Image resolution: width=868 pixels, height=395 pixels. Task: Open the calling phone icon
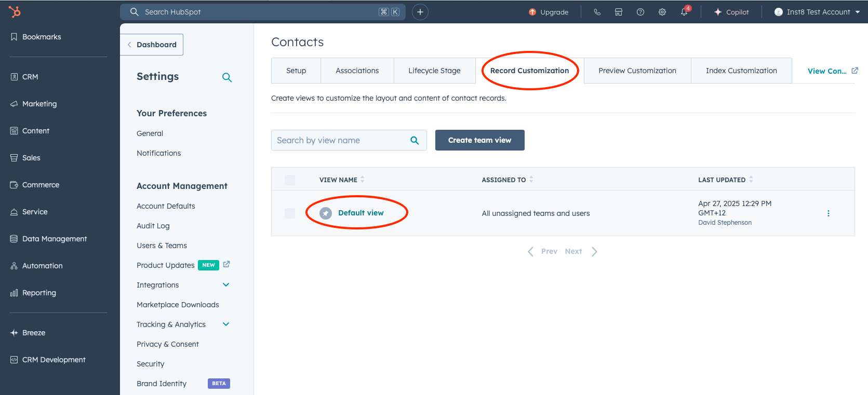coord(597,12)
